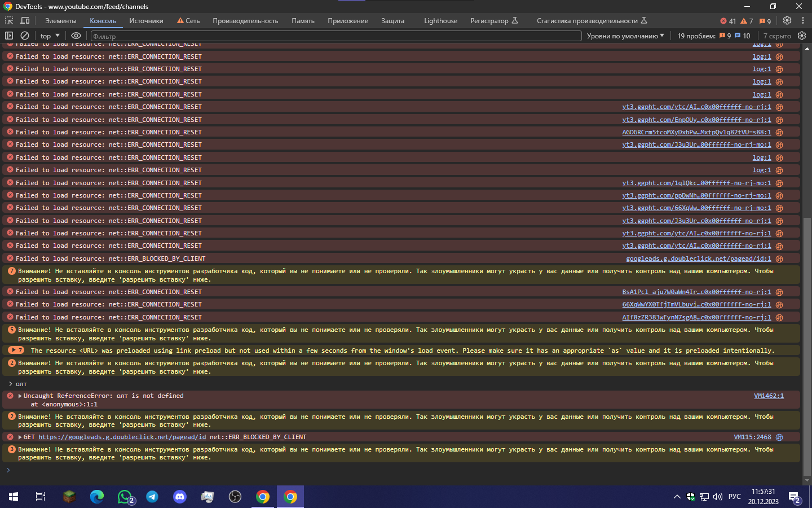Open the yt3.ggpht.com/1qlQkc source link
The height and width of the screenshot is (508, 812).
[696, 183]
